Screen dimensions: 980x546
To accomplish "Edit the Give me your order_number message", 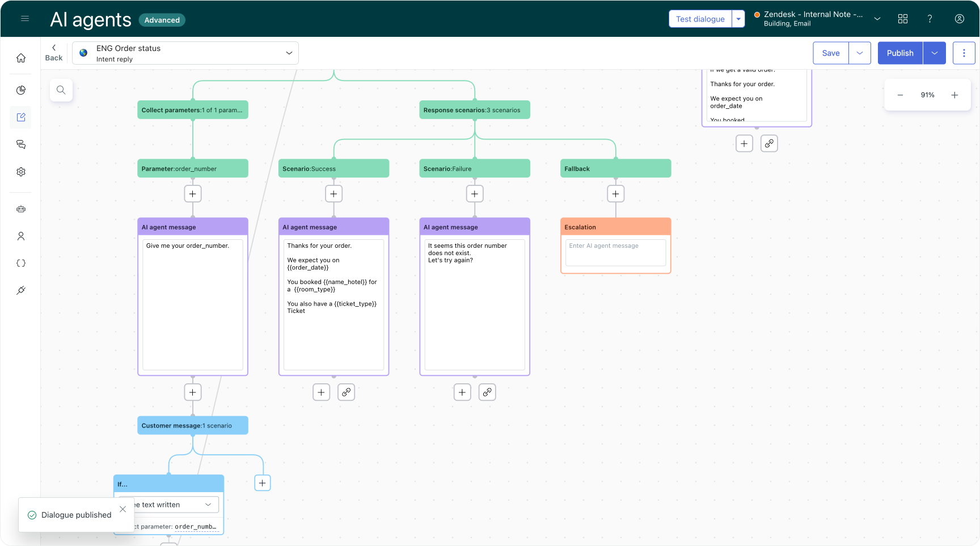I will [x=193, y=305].
